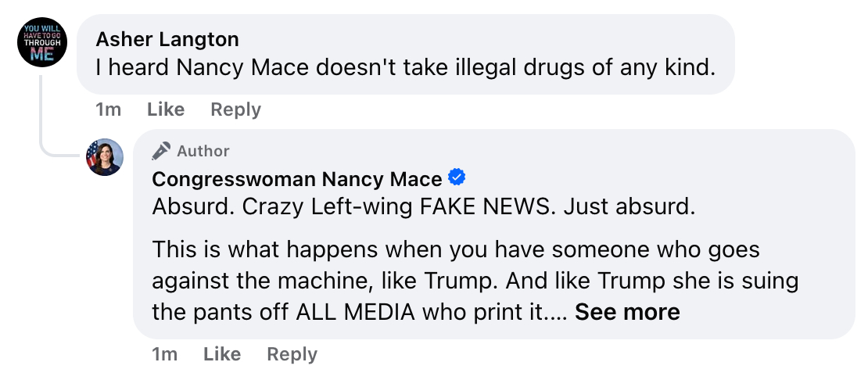Open Congresswoman Nancy Mace's profile avatar
Image resolution: width=868 pixels, height=380 pixels.
[105, 157]
